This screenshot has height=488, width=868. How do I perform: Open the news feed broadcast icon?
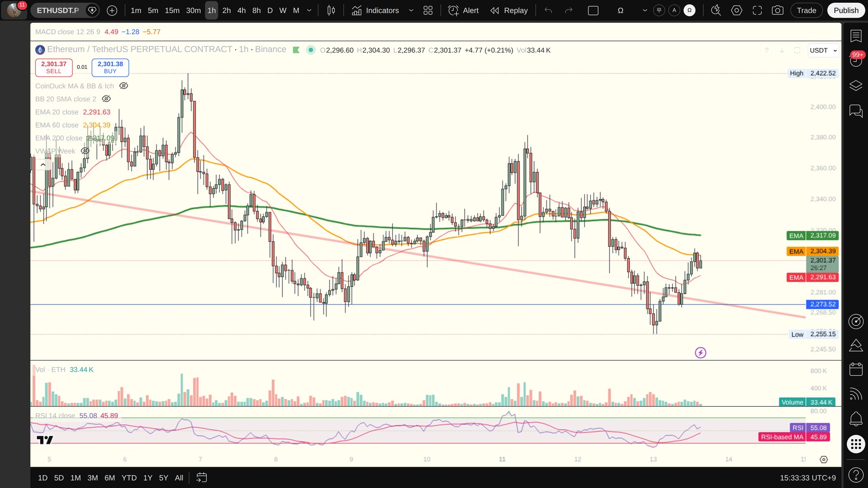tap(856, 394)
